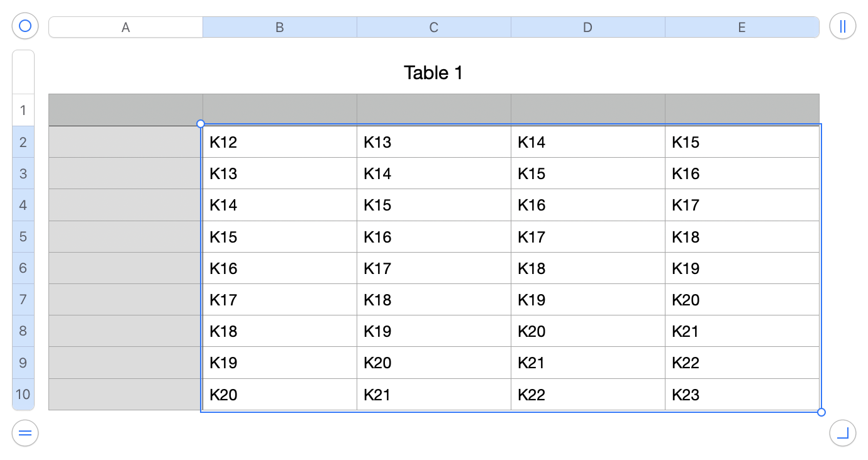Click cell containing K23

(x=742, y=395)
